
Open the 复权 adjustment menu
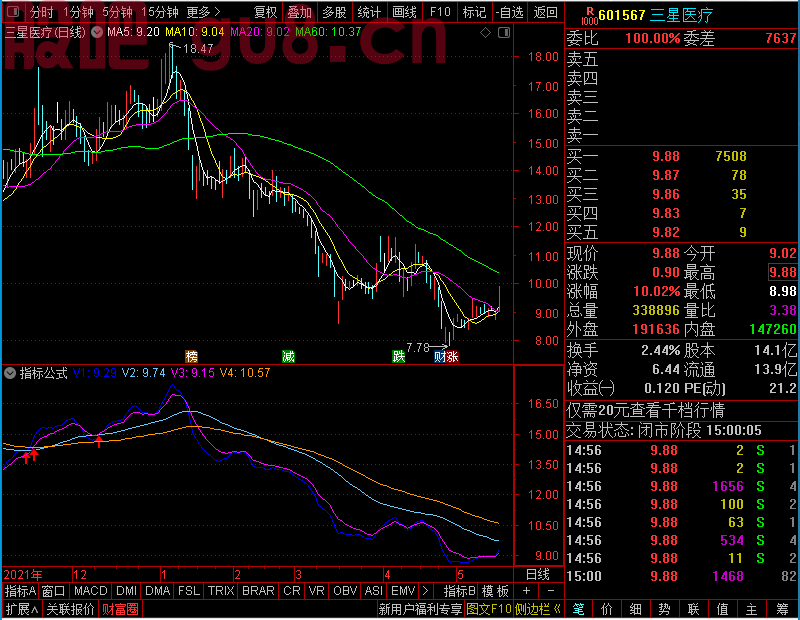tap(265, 12)
